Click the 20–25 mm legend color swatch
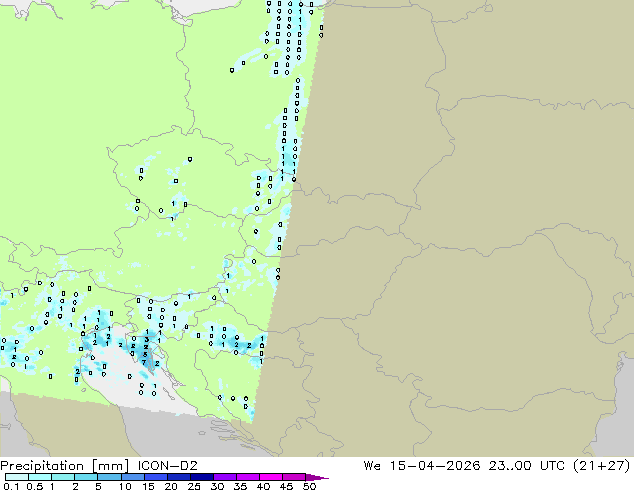Viewport: 634px width, 490px height. 178,477
